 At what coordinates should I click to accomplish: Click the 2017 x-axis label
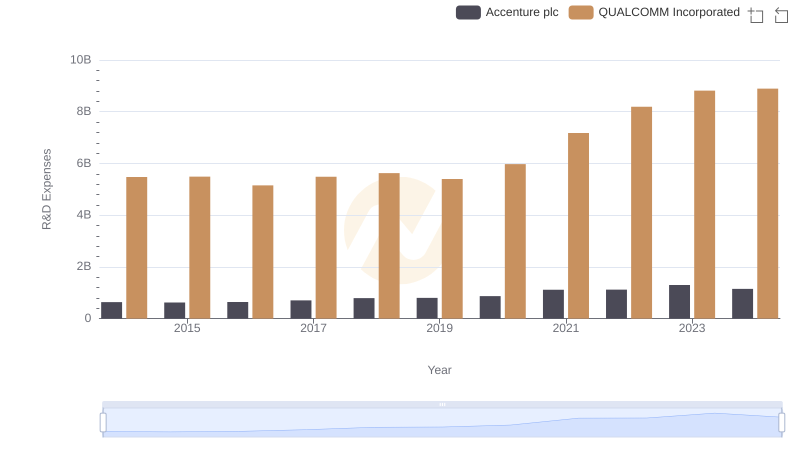[x=313, y=328]
